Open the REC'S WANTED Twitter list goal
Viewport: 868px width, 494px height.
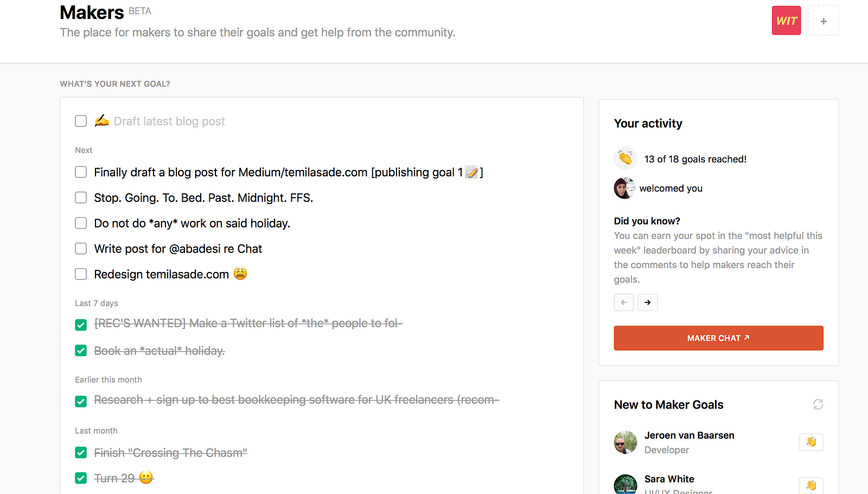tap(248, 324)
